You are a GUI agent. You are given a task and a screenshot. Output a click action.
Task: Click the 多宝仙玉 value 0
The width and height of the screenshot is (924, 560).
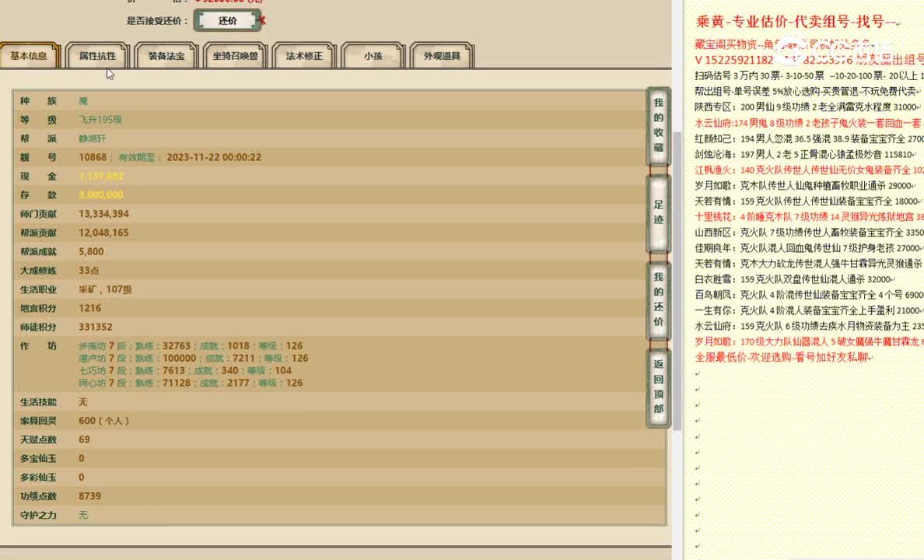82,459
